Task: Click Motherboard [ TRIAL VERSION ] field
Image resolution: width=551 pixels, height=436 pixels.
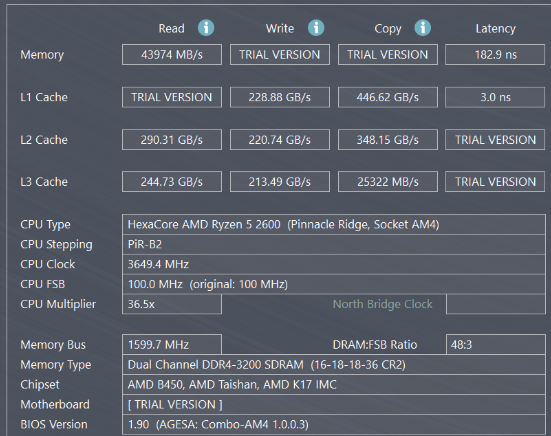Action: 334,405
